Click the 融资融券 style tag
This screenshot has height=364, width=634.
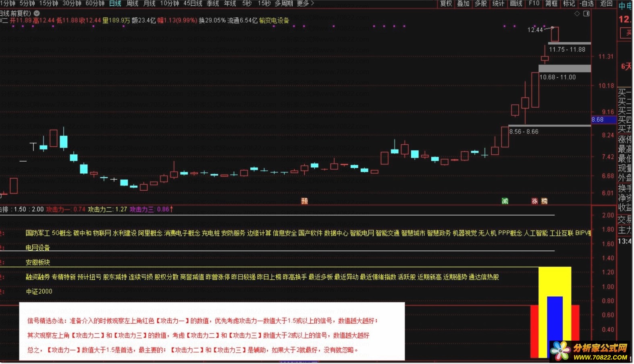pos(38,277)
